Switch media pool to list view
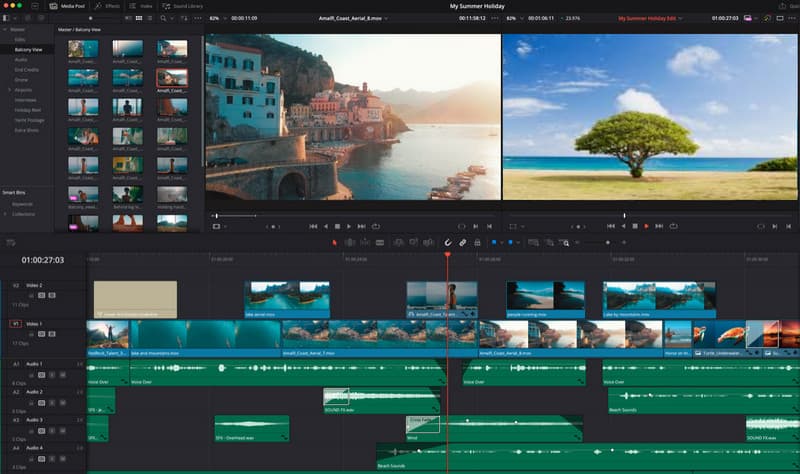This screenshot has height=474, width=800. tap(149, 18)
